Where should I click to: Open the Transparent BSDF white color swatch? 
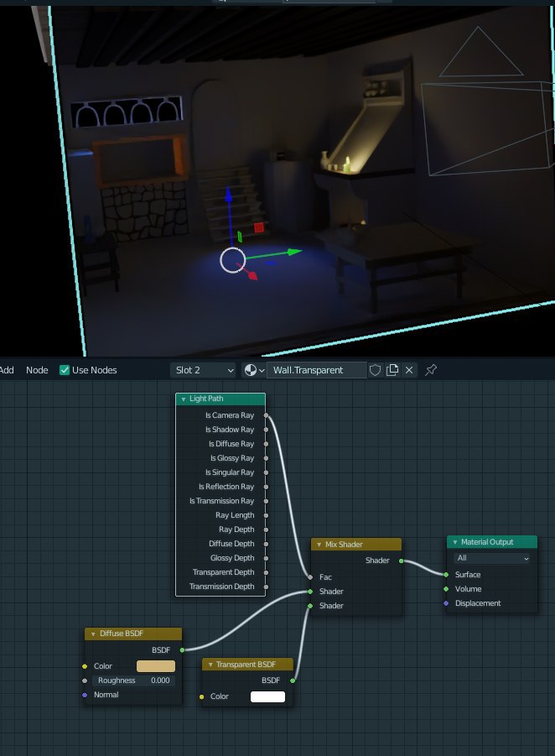tap(268, 696)
